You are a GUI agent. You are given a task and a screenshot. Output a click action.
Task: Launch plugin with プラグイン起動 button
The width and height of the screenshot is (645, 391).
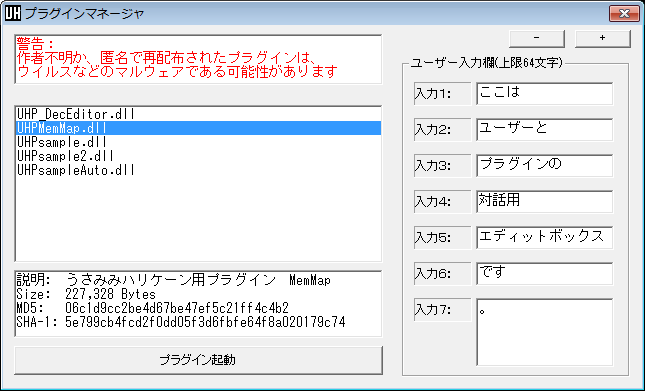[x=198, y=360]
